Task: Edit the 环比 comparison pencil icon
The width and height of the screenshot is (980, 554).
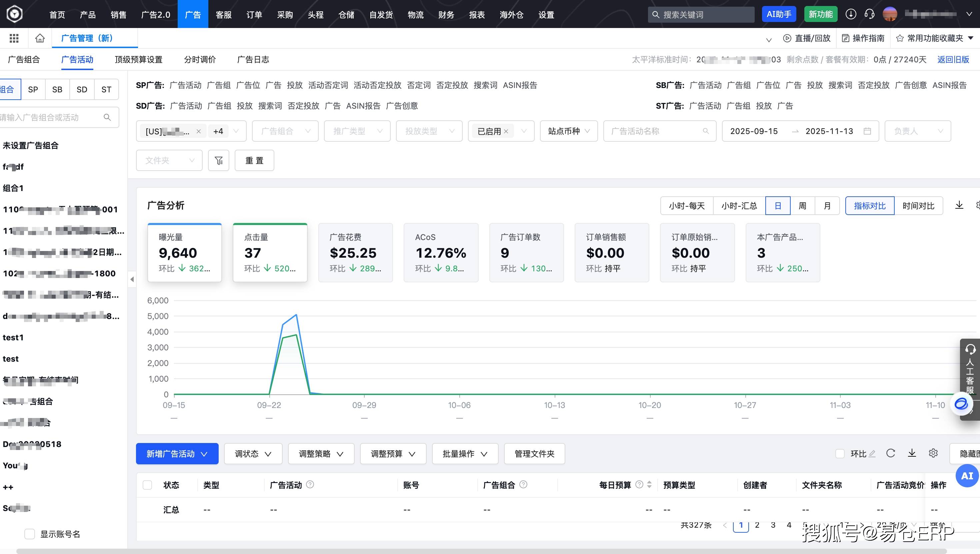Action: click(x=872, y=454)
